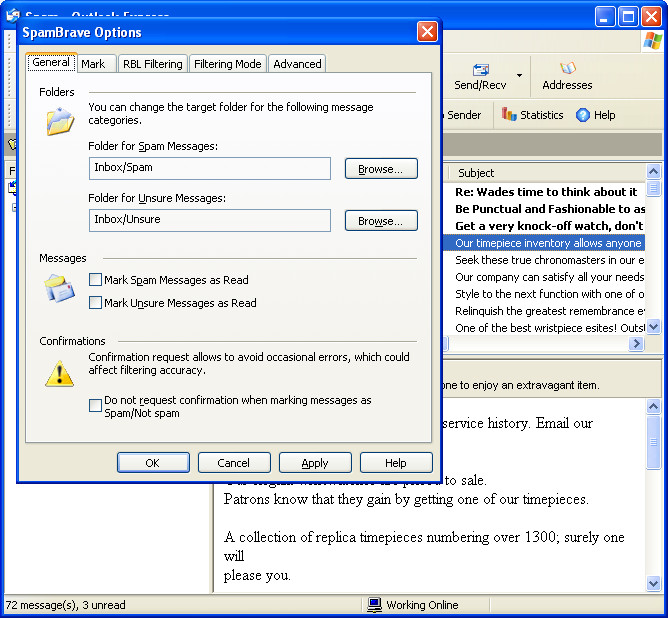
Task: Browse for the Spam Messages folder
Action: tap(381, 169)
